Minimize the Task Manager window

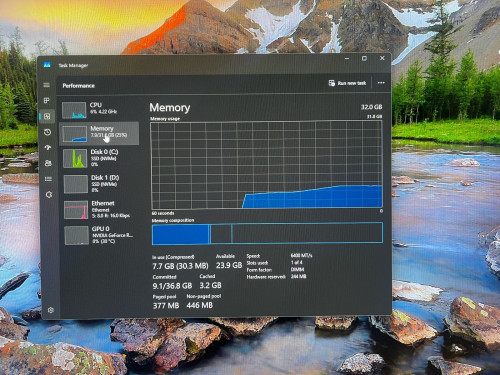347,58
